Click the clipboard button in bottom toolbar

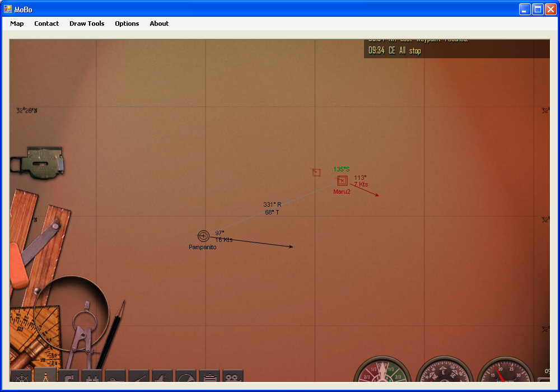click(209, 376)
